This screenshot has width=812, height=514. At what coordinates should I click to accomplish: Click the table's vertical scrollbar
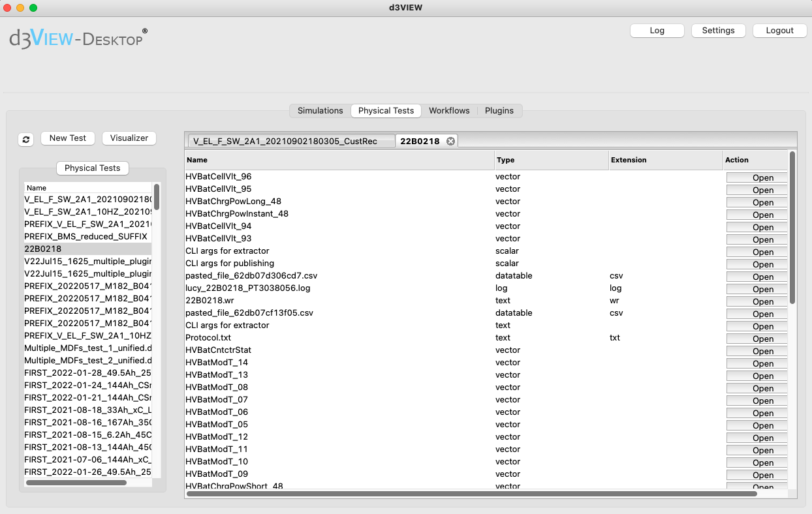click(792, 228)
